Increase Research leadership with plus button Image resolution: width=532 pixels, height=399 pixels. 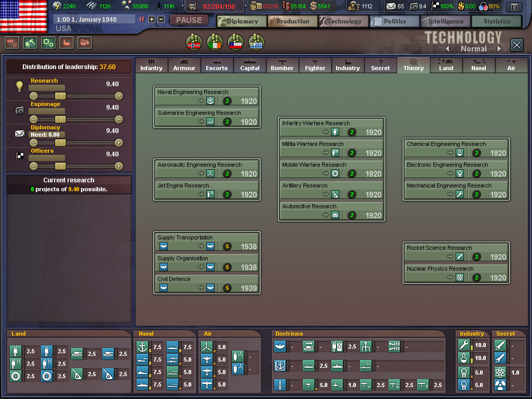point(119,96)
